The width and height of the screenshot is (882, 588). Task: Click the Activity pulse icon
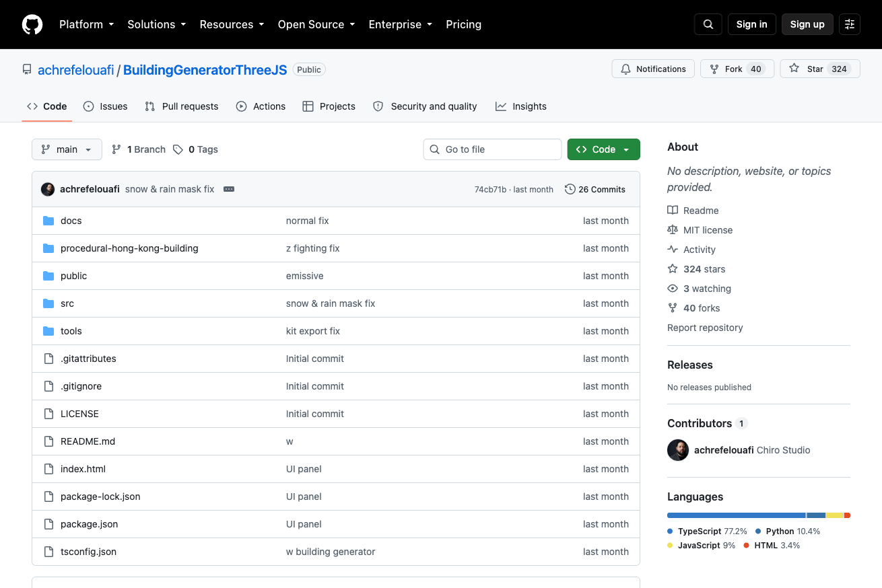[x=673, y=250]
